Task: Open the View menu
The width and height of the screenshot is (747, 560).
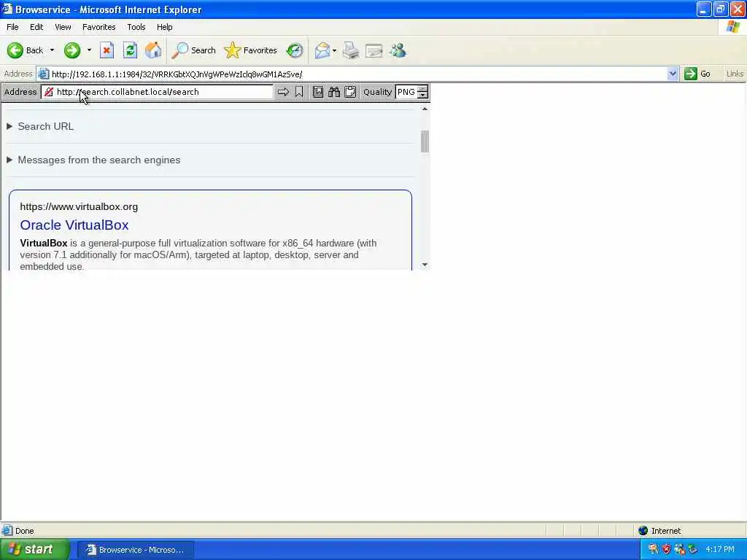Action: tap(63, 27)
